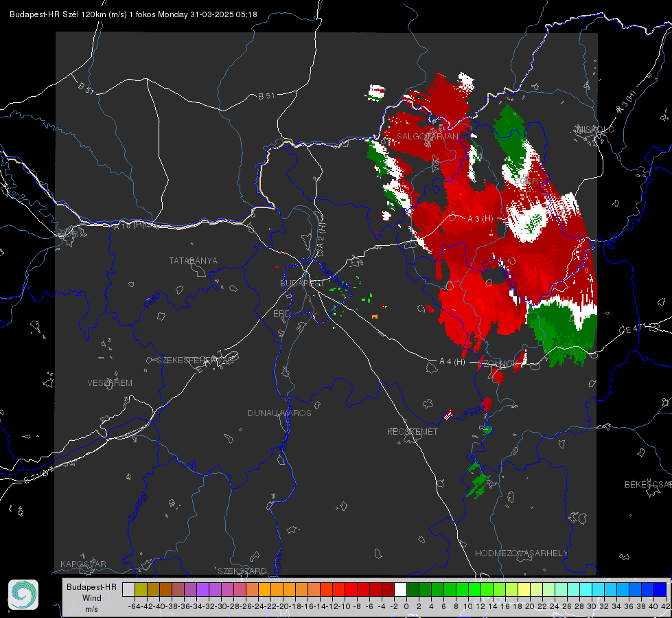Screen dimensions: 672x618
Task: Choose the olive swatch between -64 and -42
Action: coord(141,590)
